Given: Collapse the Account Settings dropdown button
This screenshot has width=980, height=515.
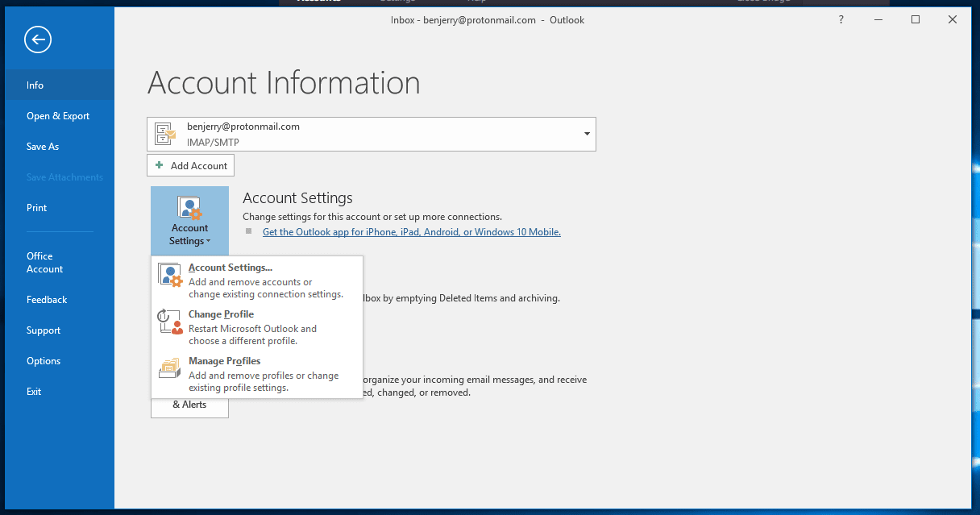Looking at the screenshot, I should pyautogui.click(x=189, y=219).
